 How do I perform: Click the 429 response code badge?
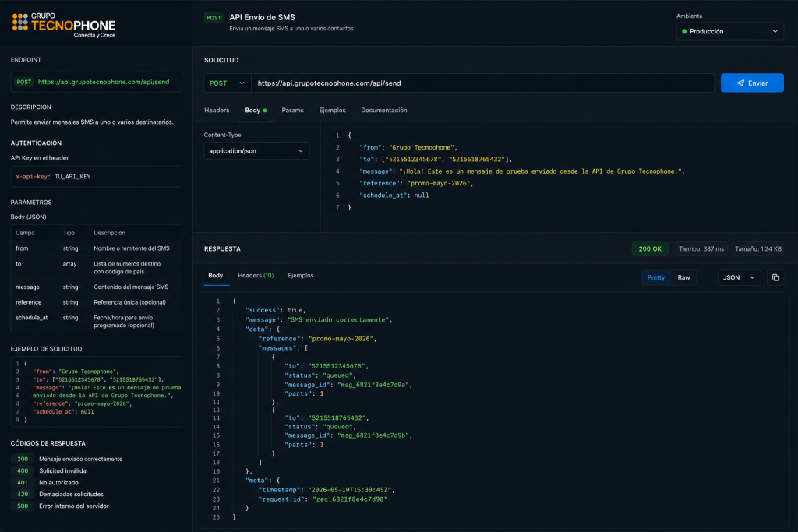click(23, 495)
